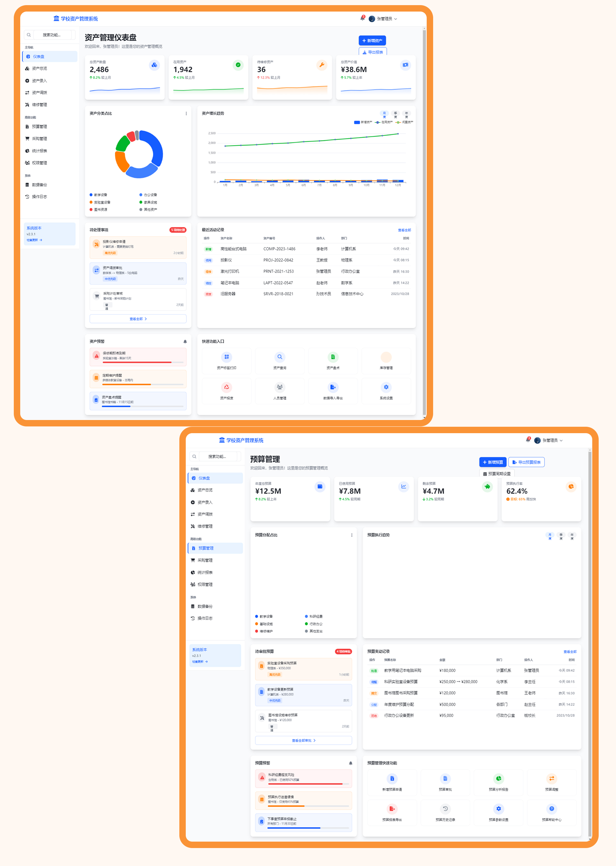Viewport: 616px width, 866px height.
Task: Expand 查看全部审批 chevron link
Action: 304,741
